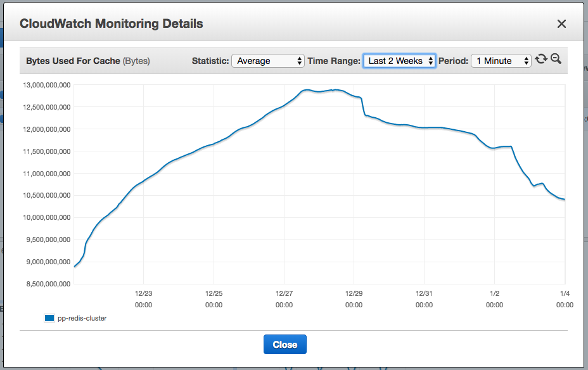Click the Time Range selector stepper arrows
The width and height of the screenshot is (588, 370).
[431, 61]
